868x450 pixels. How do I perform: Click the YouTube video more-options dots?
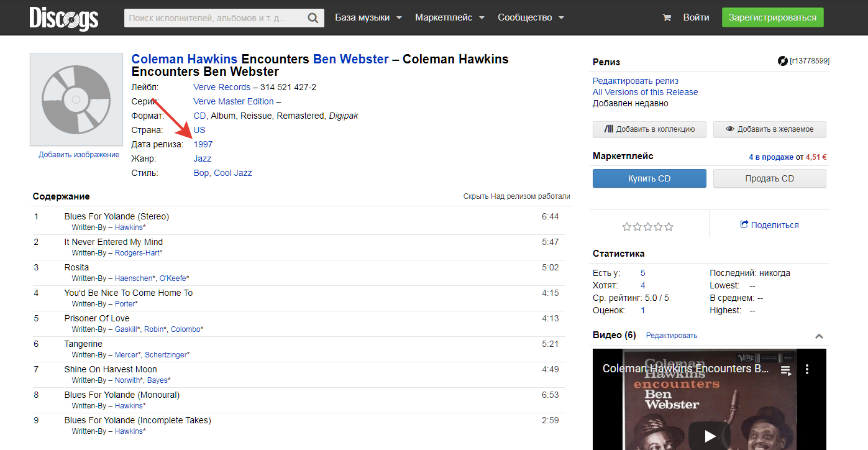807,369
